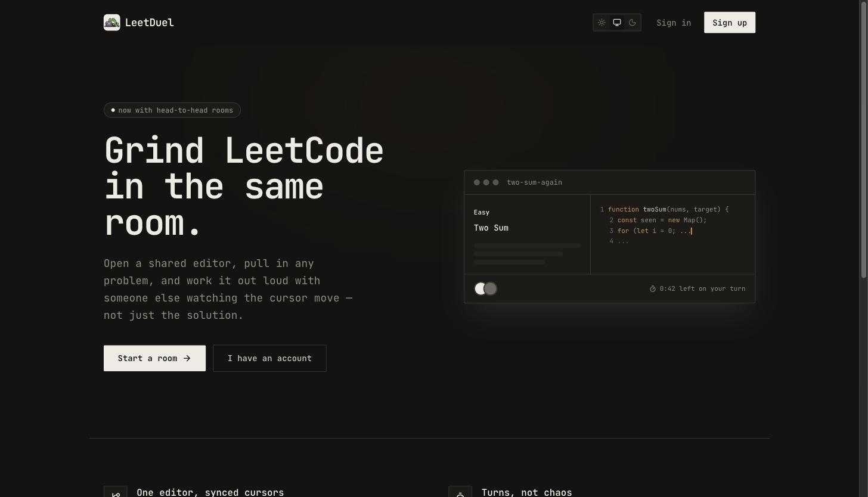Switch to light theme sun icon
This screenshot has height=497, width=868.
tap(602, 23)
